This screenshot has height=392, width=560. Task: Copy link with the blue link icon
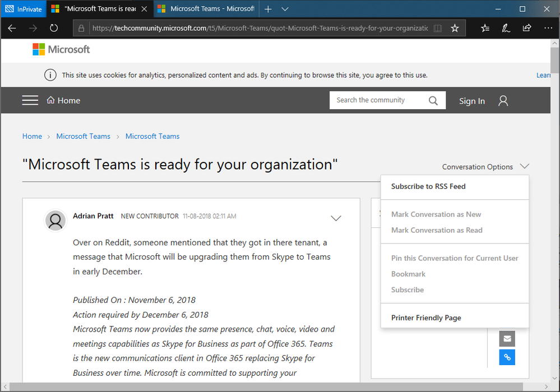coord(507,357)
